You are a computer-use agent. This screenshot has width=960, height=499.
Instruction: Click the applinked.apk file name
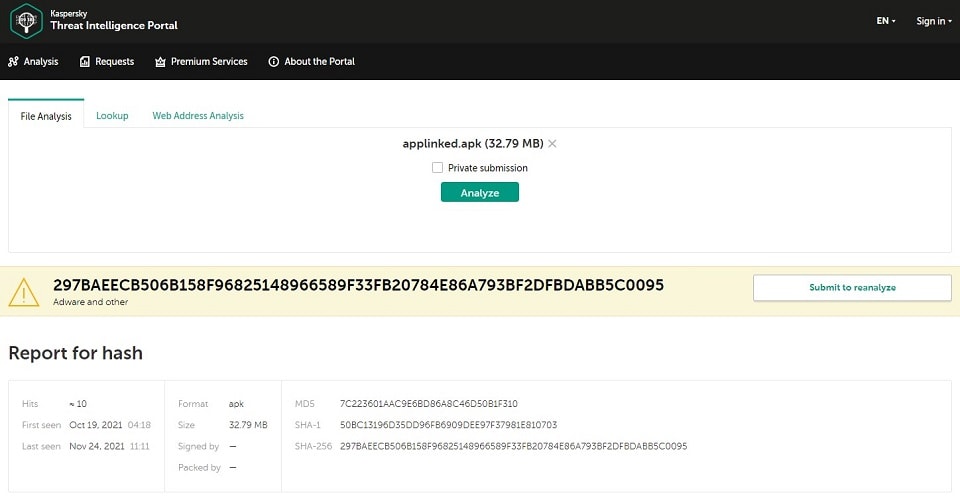point(473,144)
